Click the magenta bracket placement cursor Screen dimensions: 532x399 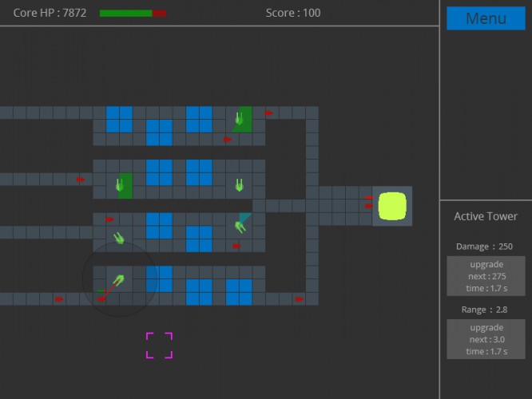click(159, 345)
